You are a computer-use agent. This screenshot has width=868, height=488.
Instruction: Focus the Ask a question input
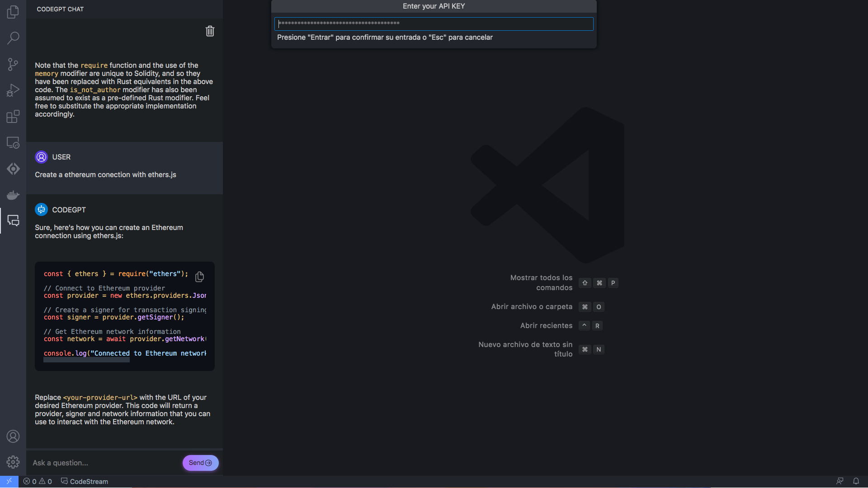pos(105,463)
